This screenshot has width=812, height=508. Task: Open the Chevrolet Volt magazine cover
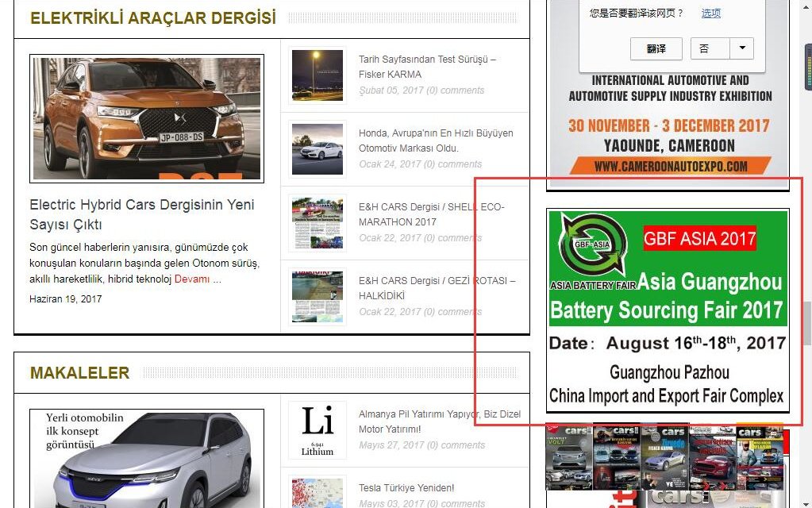pyautogui.click(x=569, y=456)
